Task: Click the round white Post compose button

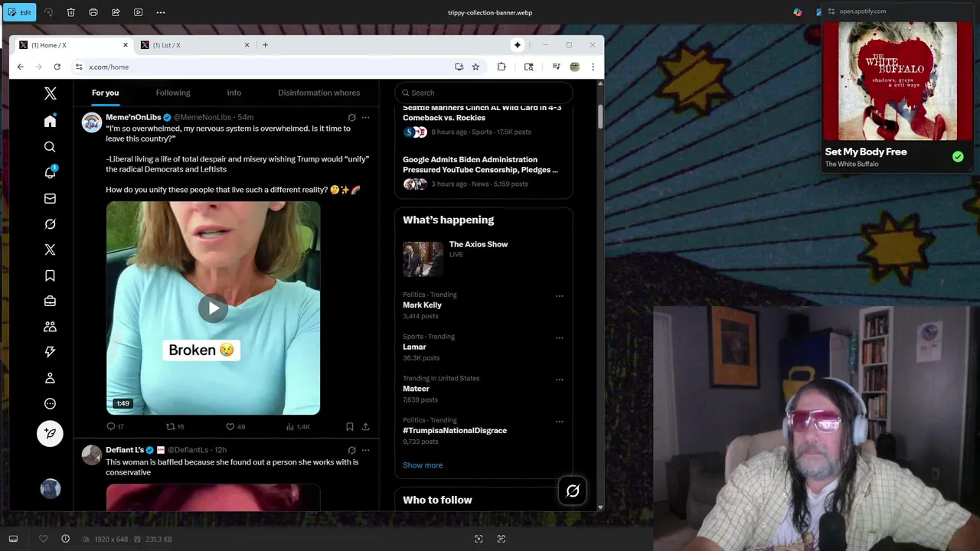Action: point(50,433)
